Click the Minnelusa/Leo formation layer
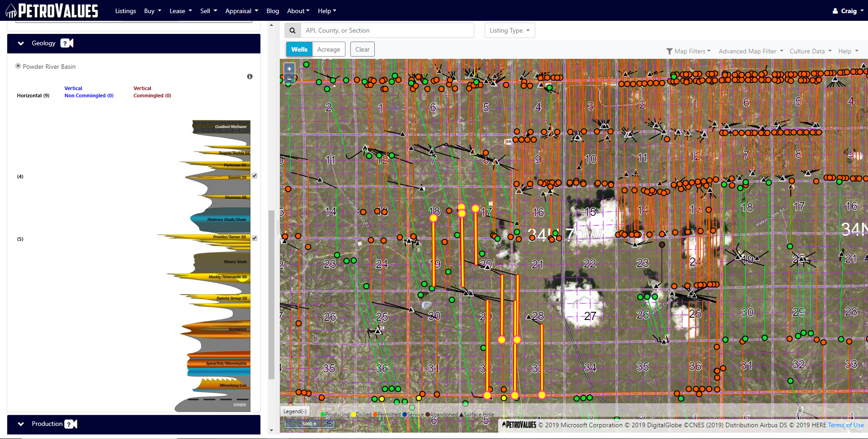 [x=222, y=385]
